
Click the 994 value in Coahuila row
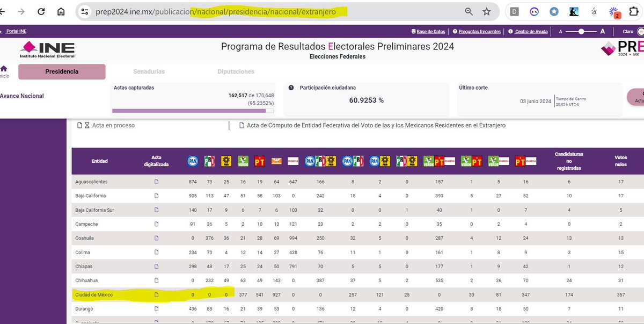tap(294, 238)
